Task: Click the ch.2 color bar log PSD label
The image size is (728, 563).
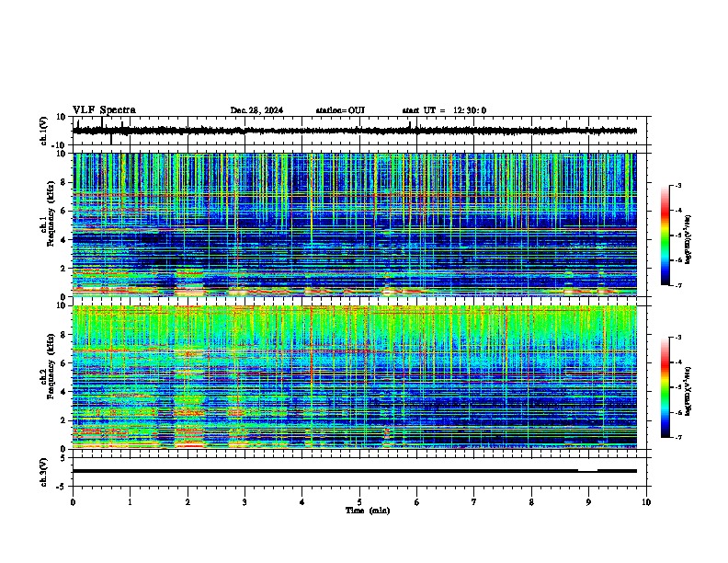Action: click(x=688, y=391)
